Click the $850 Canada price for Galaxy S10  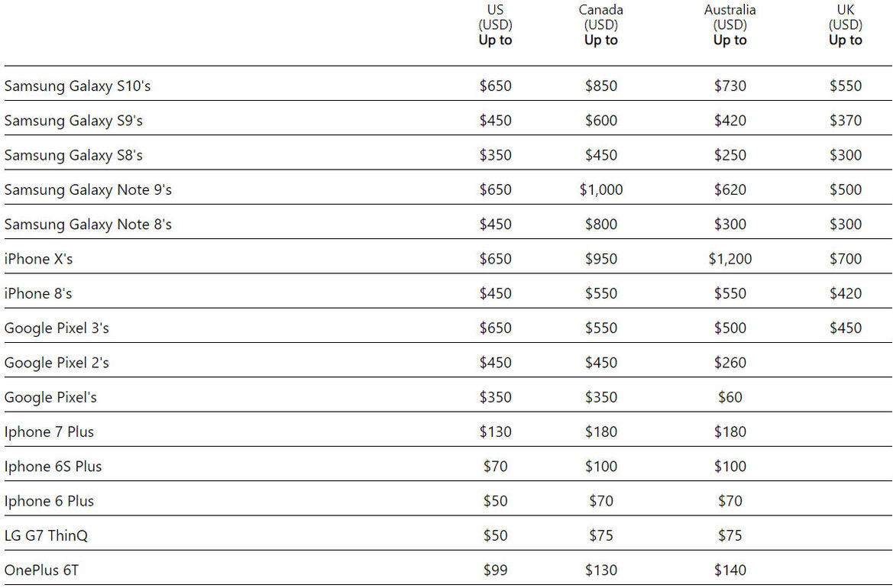601,86
